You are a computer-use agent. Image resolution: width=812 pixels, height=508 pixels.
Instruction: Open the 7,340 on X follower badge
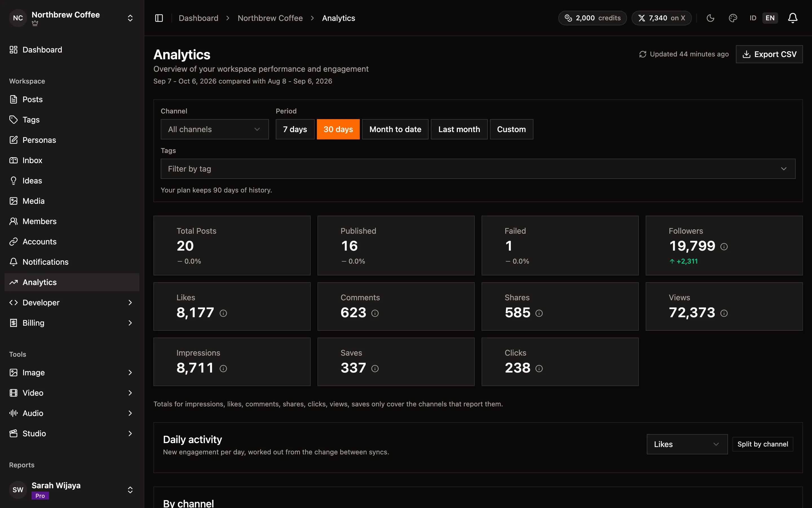pyautogui.click(x=661, y=18)
